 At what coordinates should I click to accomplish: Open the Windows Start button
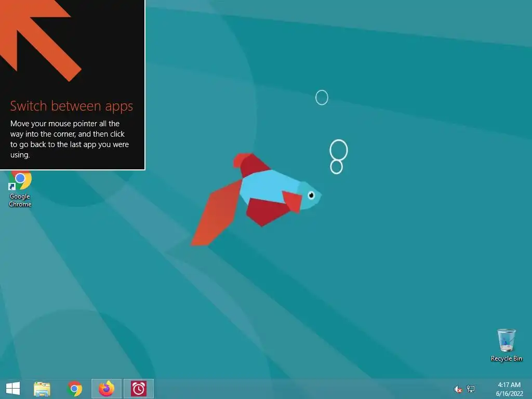[13, 389]
